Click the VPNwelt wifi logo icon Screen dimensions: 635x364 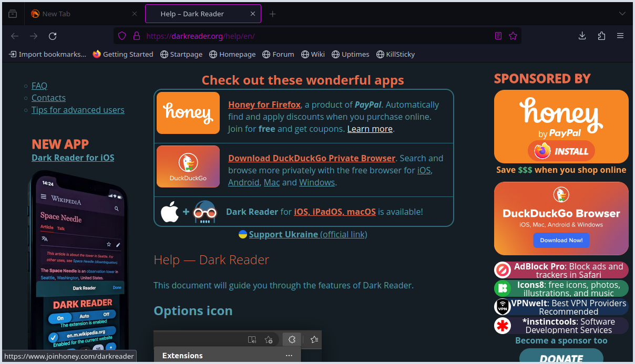(x=503, y=307)
